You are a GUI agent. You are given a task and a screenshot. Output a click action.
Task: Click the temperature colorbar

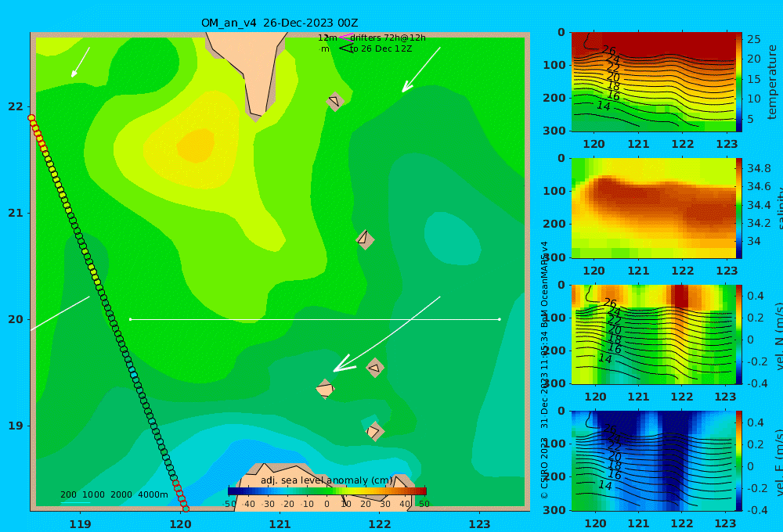(x=739, y=82)
